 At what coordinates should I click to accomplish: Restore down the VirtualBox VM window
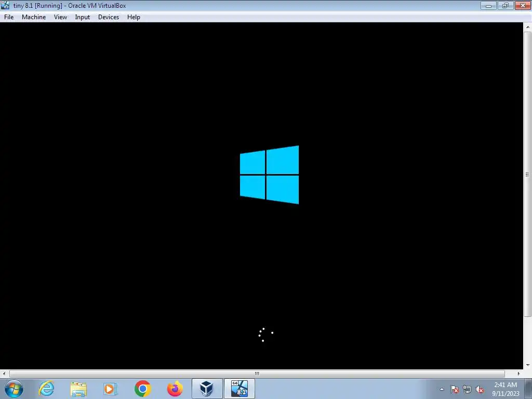[x=506, y=5]
